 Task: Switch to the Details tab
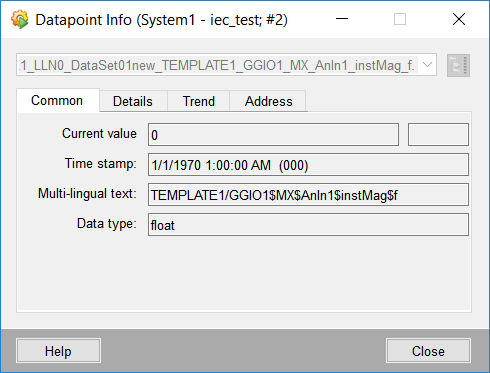(x=133, y=101)
